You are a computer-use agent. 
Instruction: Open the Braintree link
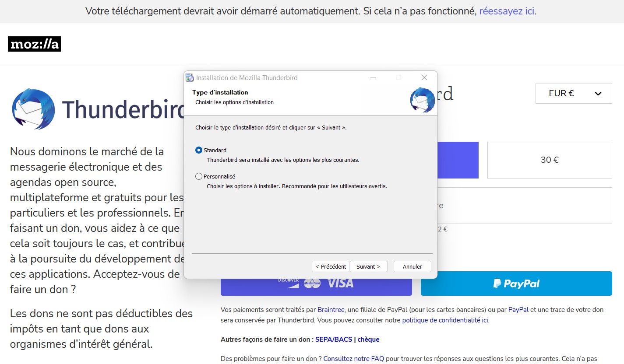(x=331, y=310)
